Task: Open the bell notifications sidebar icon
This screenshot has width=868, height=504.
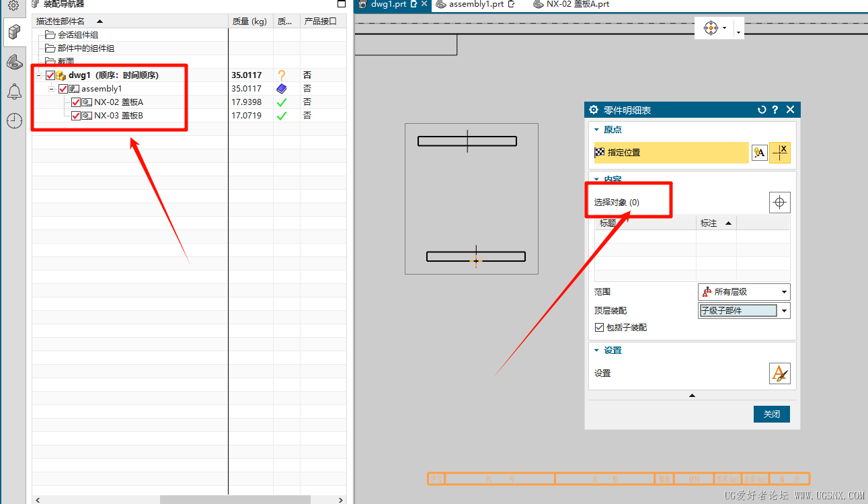Action: click(x=14, y=92)
